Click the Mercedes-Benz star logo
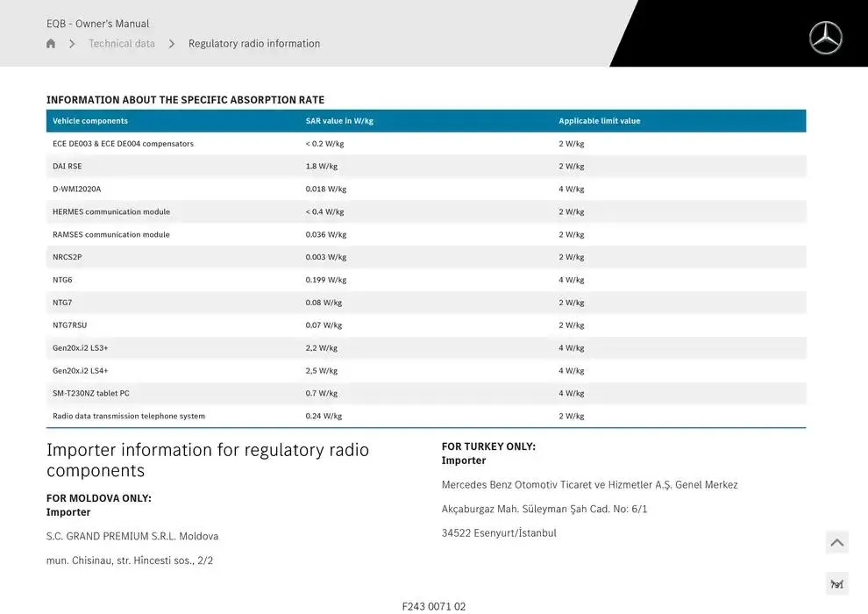 [x=825, y=39]
